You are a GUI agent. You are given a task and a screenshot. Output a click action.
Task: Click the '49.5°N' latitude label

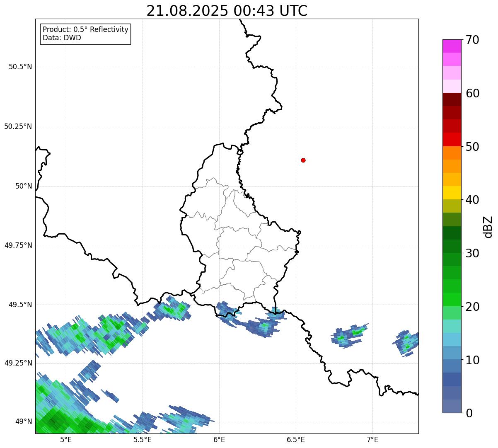coord(20,305)
